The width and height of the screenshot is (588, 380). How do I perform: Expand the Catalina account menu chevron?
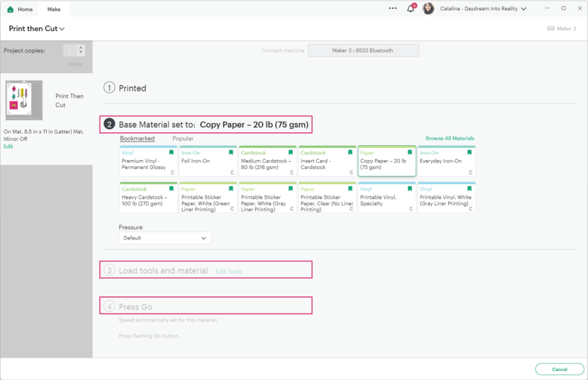click(523, 9)
